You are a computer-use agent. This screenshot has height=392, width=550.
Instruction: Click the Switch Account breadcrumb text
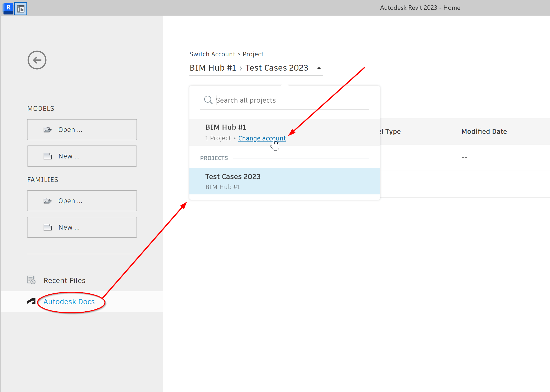212,54
